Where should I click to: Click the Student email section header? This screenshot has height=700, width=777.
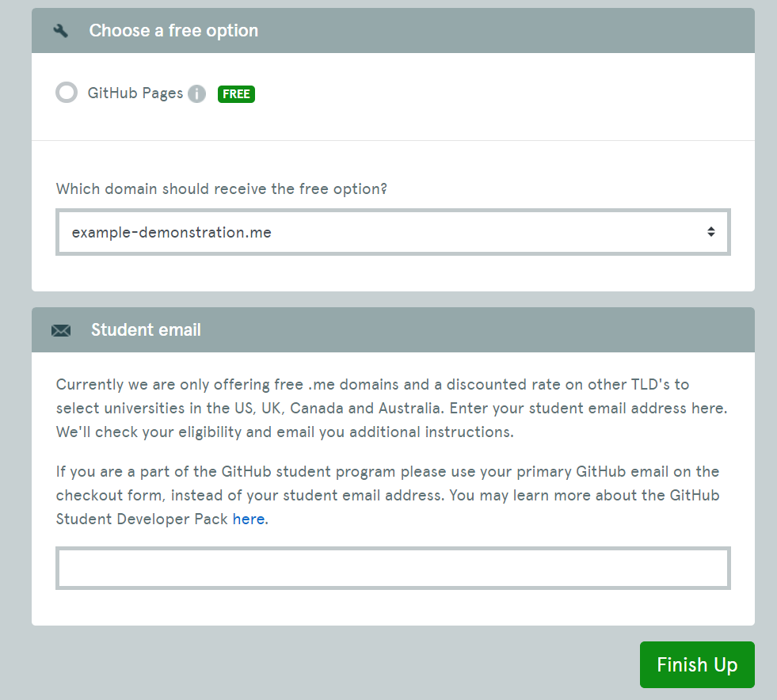coord(146,329)
